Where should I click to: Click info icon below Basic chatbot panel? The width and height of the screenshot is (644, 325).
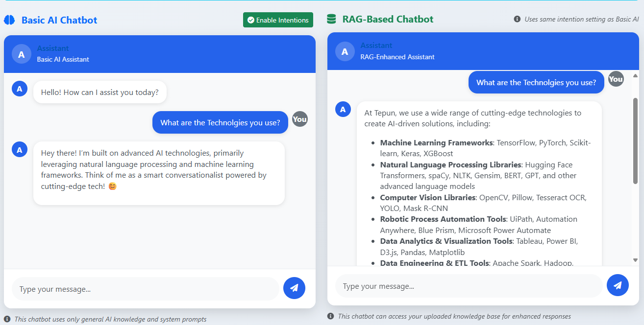(x=7, y=319)
